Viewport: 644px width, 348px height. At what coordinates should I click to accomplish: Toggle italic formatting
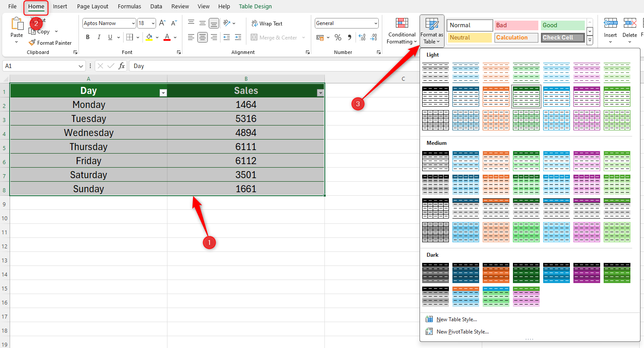(x=99, y=37)
